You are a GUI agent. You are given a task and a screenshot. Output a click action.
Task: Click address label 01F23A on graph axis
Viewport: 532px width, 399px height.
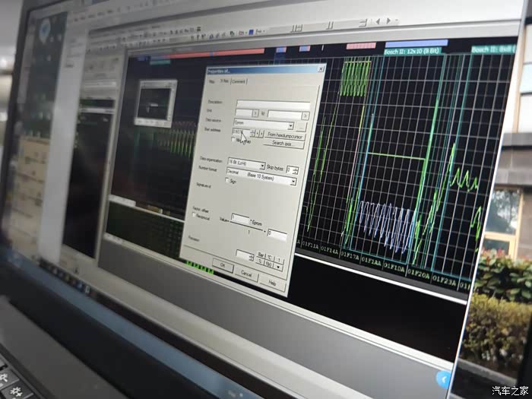(444, 281)
